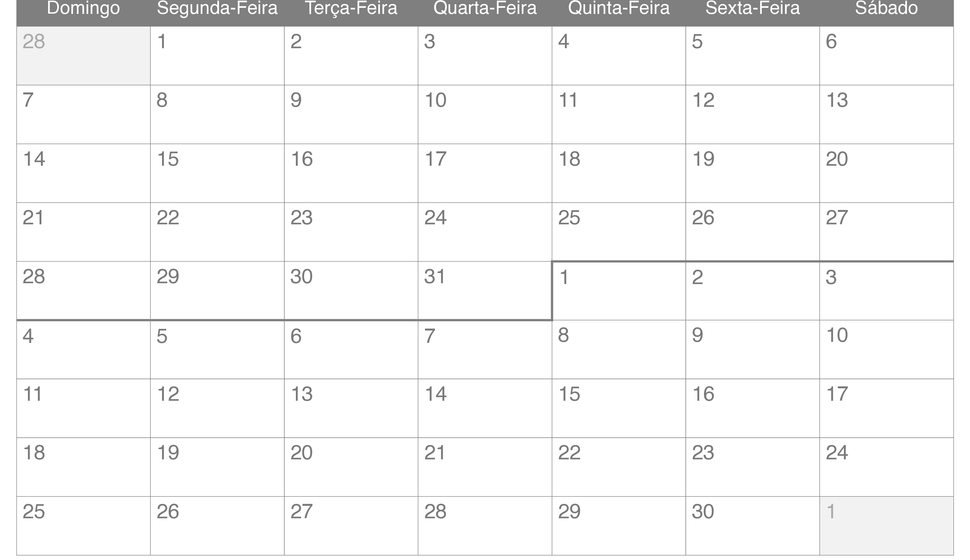Choose day 13 under Terça-Feira

351,408
